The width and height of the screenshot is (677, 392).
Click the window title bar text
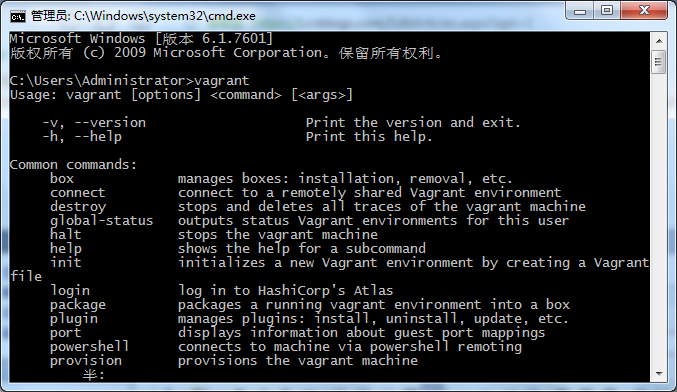pos(143,16)
